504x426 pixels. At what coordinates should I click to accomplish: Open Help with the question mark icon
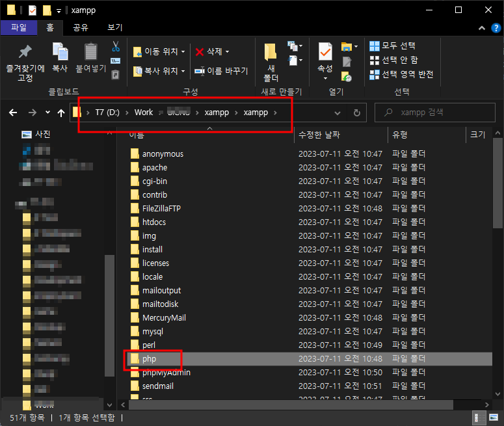[x=496, y=28]
